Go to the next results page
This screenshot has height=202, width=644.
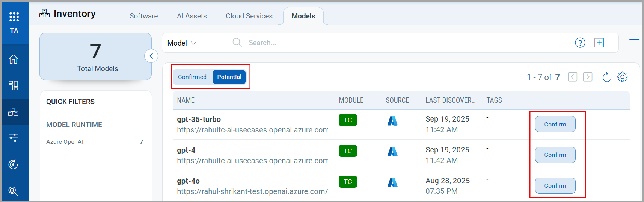(587, 77)
